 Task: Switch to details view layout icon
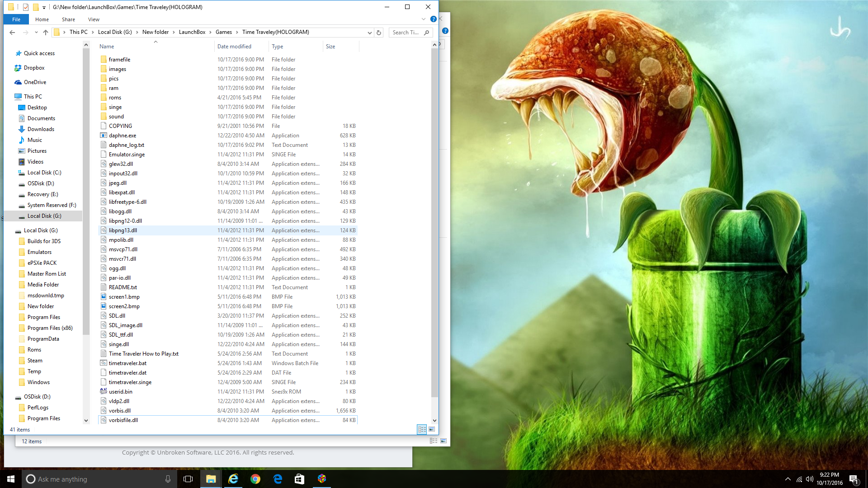(422, 429)
